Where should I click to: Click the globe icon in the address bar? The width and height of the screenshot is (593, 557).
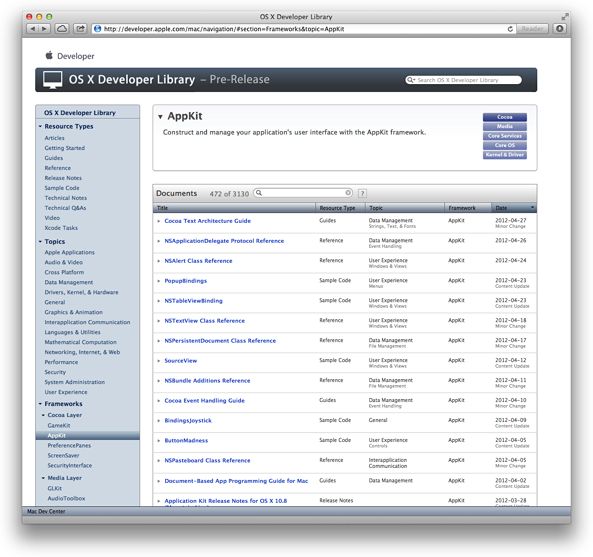98,29
